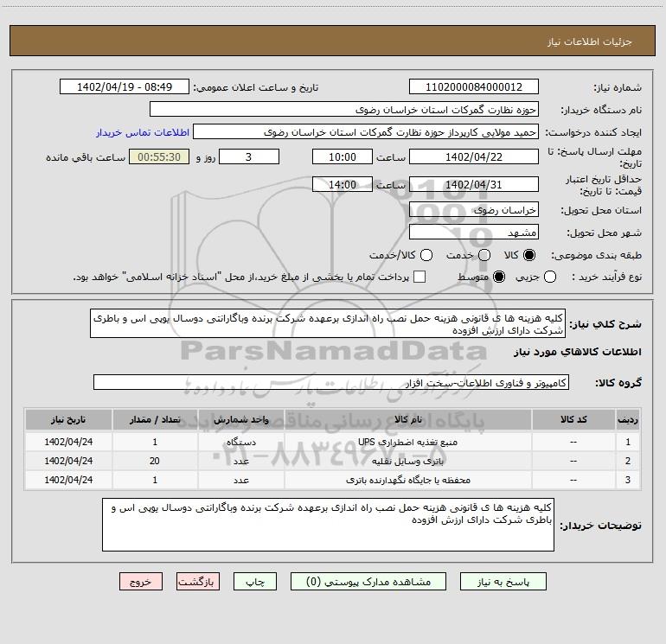The height and width of the screenshot is (644, 666).
Task: Click the response deadline date 1402/04/22
Action: 474,156
